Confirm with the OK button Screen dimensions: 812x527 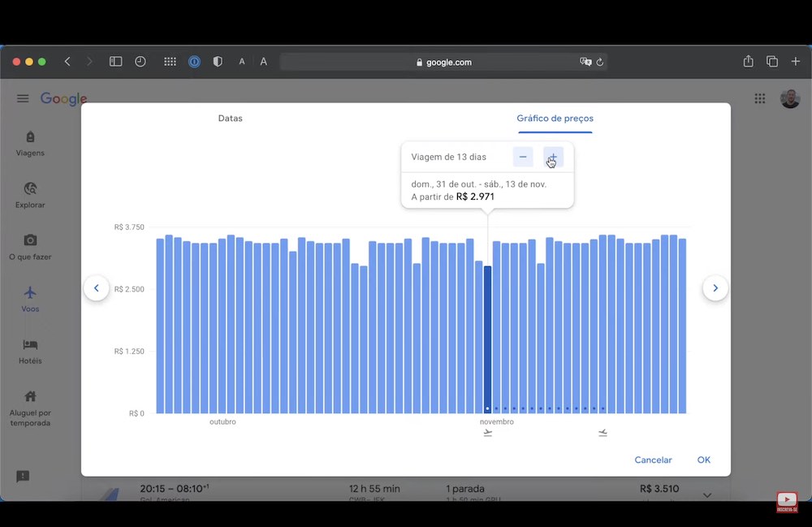[704, 460]
